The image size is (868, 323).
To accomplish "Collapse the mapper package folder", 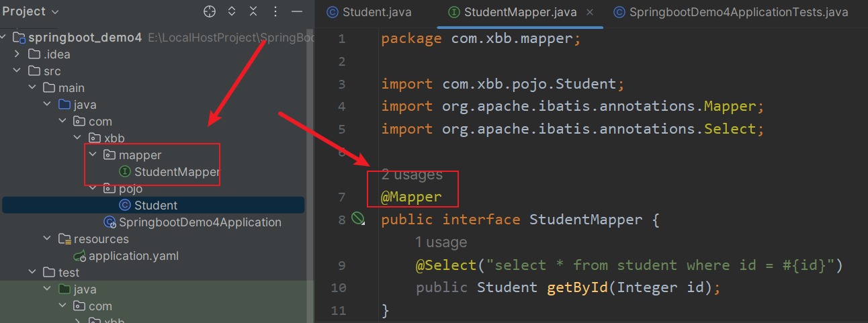I will [x=93, y=155].
